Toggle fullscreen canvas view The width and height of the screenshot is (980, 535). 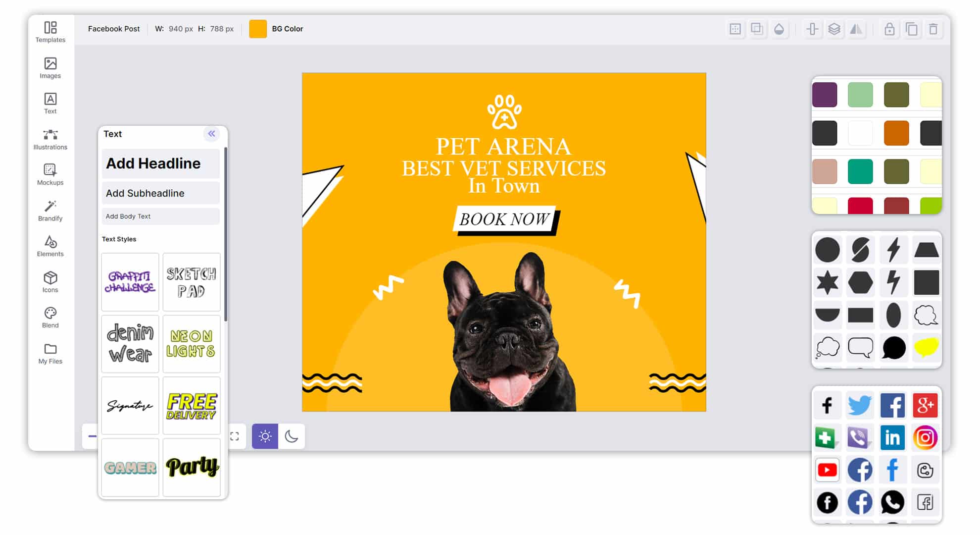(235, 436)
